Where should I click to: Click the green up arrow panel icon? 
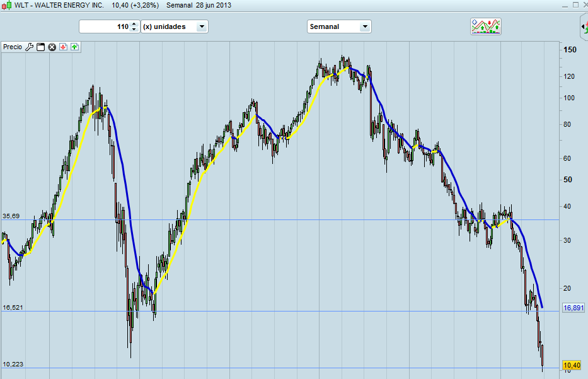74,47
